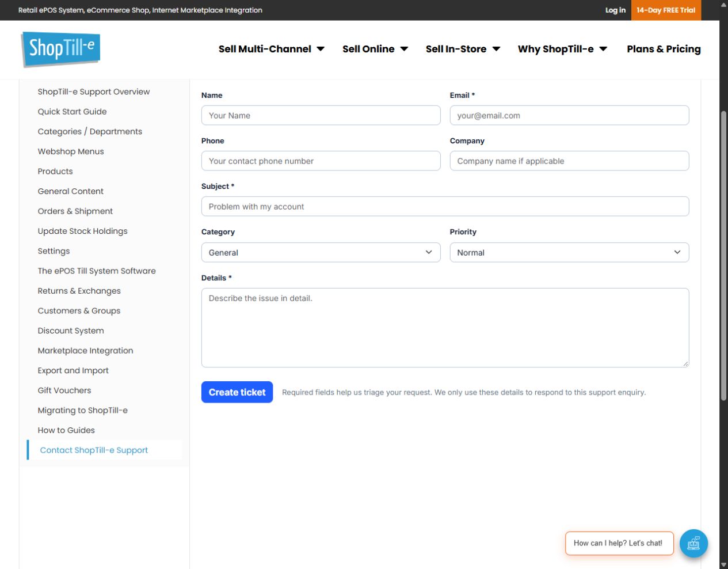Screen dimensions: 728x569
Task: Focus the Phone number input field
Action: (321, 161)
